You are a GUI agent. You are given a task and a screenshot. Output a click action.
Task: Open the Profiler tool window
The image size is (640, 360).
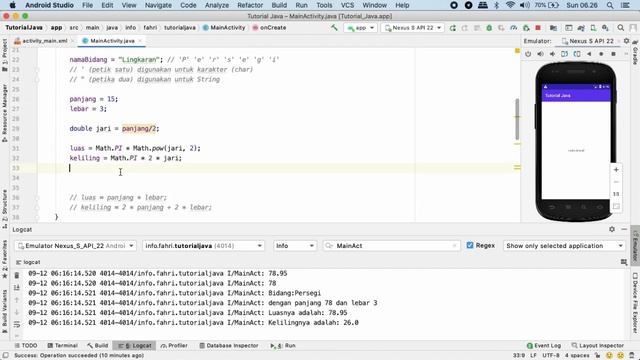pyautogui.click(x=174, y=345)
